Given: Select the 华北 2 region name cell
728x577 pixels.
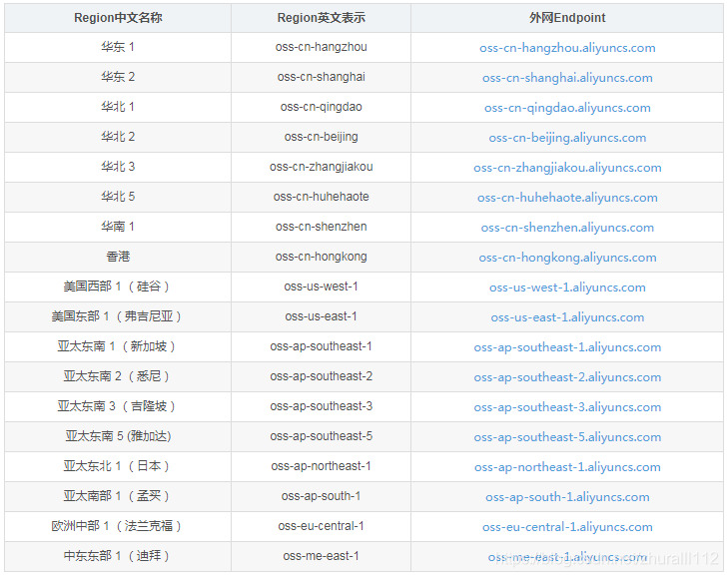Looking at the screenshot, I should pyautogui.click(x=118, y=137).
